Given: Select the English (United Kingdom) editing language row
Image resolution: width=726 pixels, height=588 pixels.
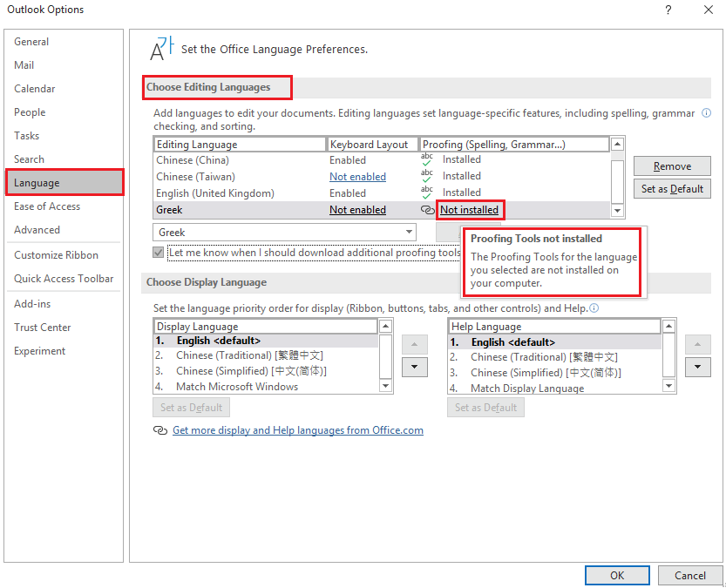Looking at the screenshot, I should click(x=382, y=193).
